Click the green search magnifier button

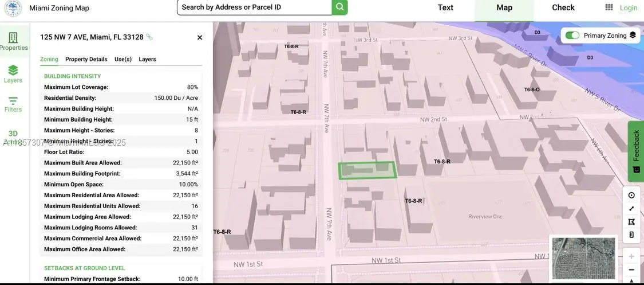pyautogui.click(x=339, y=7)
